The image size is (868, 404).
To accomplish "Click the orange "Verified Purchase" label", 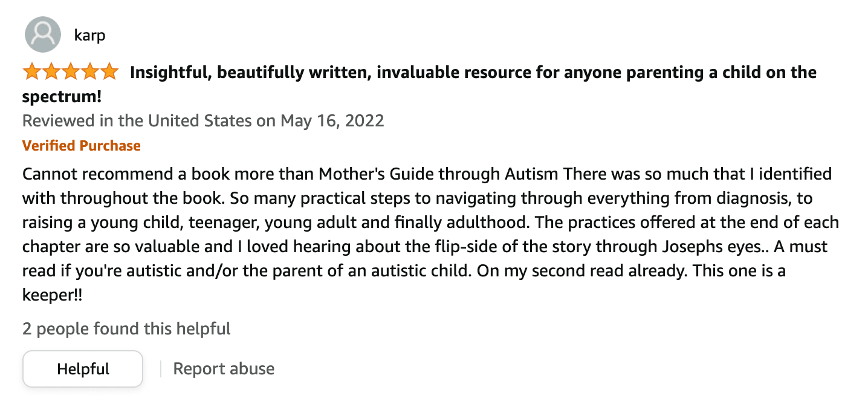I will tap(82, 146).
